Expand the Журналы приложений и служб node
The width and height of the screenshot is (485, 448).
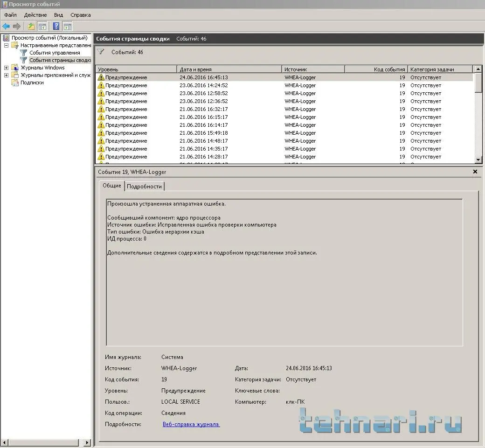(7, 76)
